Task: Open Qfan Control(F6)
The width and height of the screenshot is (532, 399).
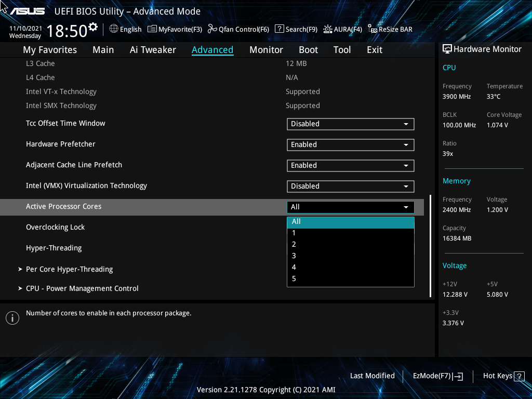Action: (238, 29)
